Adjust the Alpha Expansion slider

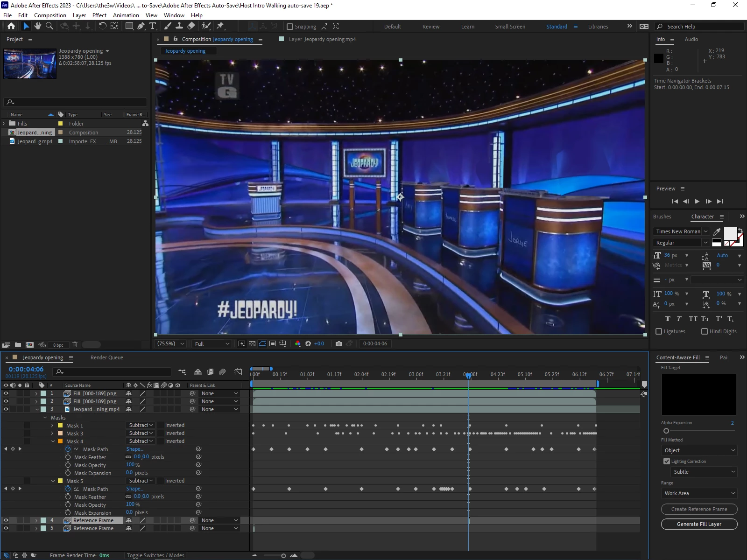pos(666,431)
